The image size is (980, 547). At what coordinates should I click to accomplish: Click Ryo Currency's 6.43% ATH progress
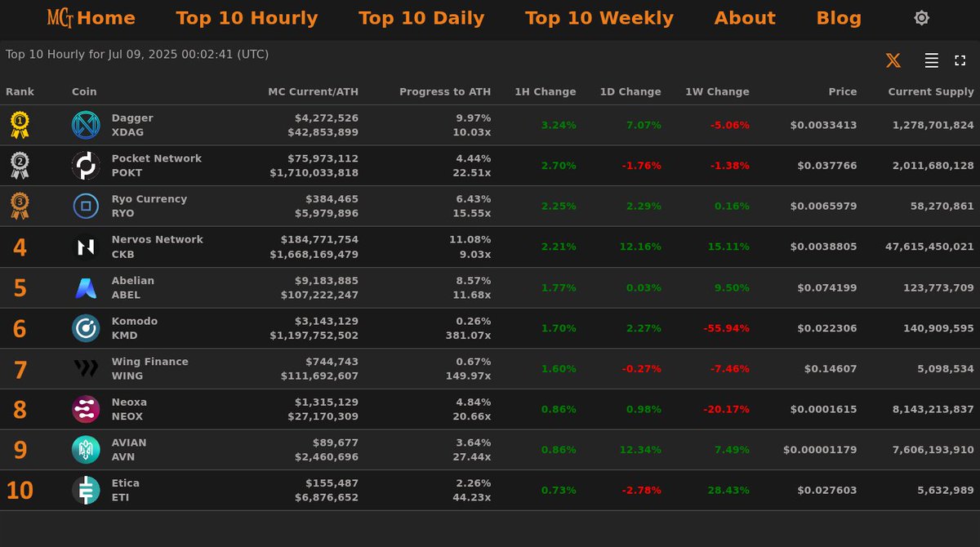pyautogui.click(x=474, y=199)
